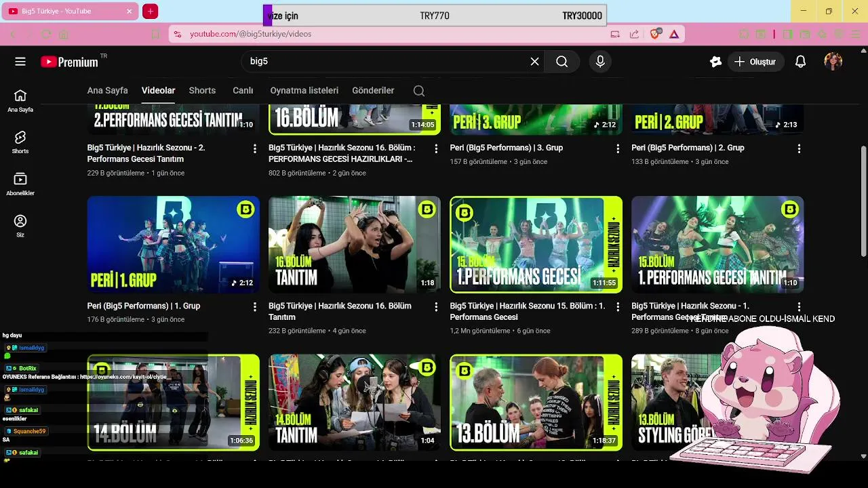Screen dimensions: 868x488
Task: Open options for Peri 3. Grup video
Action: (x=618, y=148)
